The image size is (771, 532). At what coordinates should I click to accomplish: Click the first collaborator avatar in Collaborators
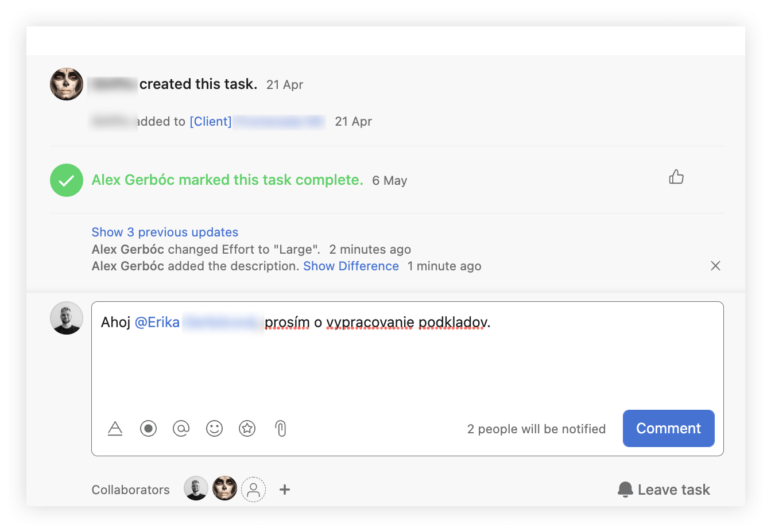tap(196, 489)
